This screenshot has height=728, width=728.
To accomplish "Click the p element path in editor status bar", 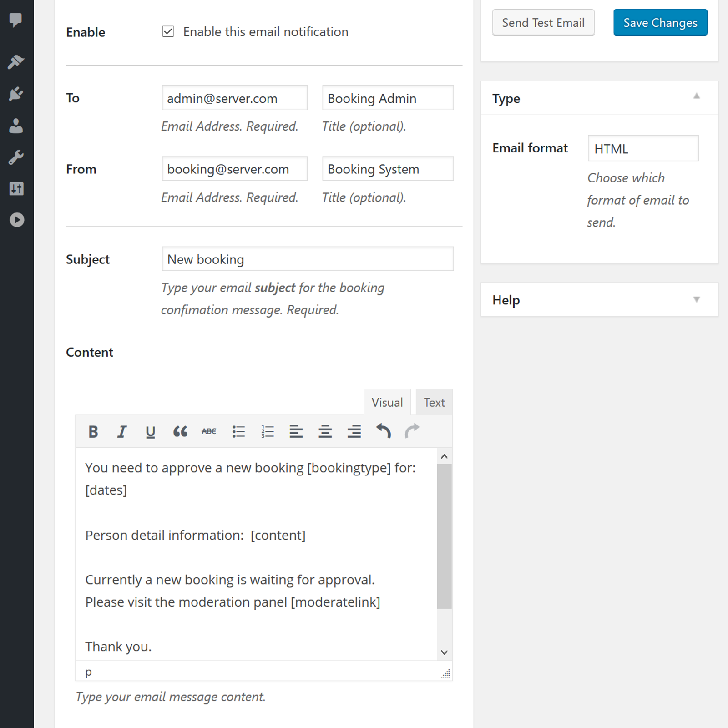I will point(88,672).
